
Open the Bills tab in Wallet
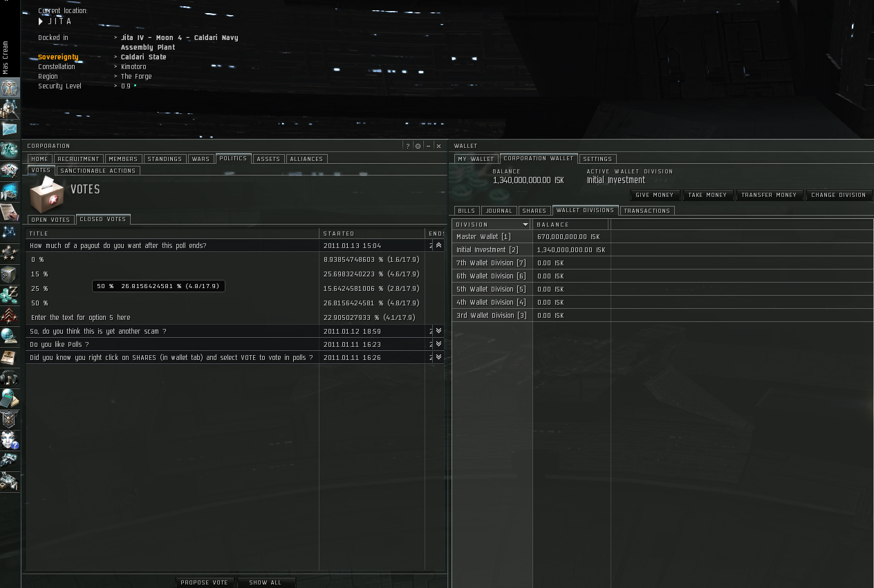tap(466, 211)
